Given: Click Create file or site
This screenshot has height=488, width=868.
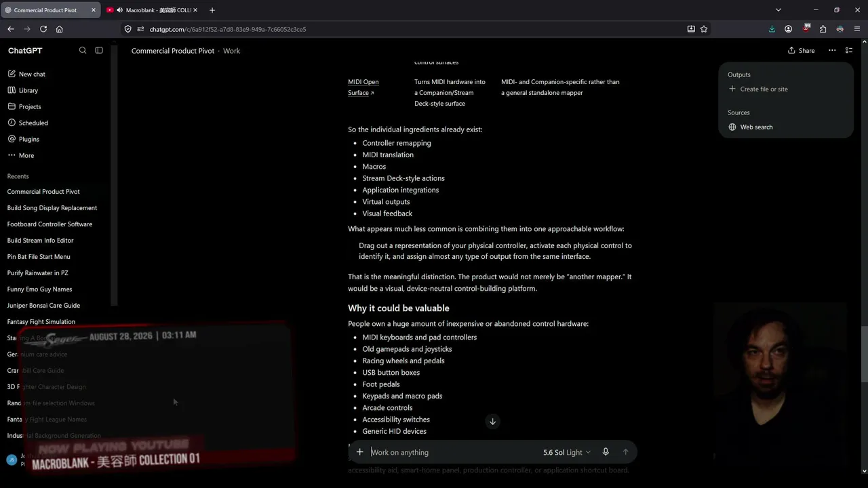Looking at the screenshot, I should pos(758,89).
